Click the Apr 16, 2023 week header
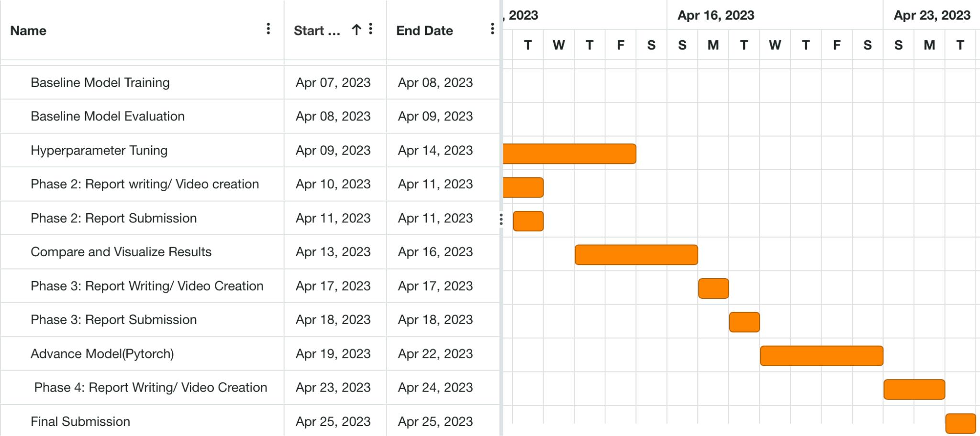The height and width of the screenshot is (436, 980). [x=716, y=15]
